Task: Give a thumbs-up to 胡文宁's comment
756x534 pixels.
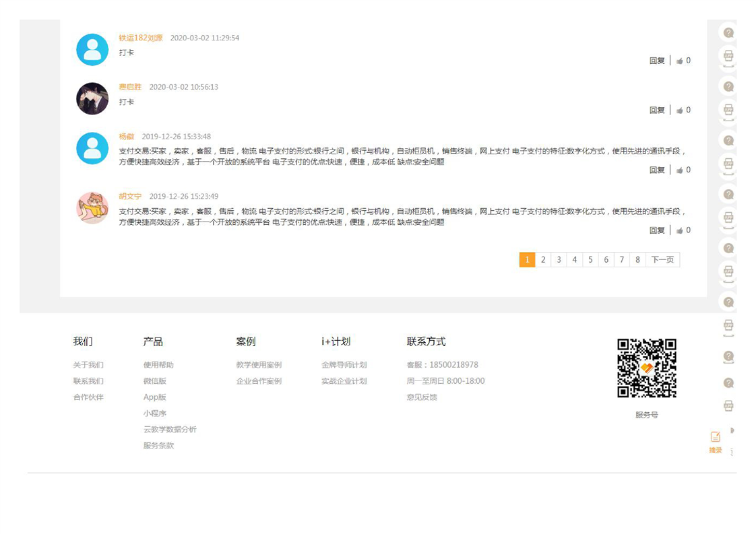Action: click(680, 230)
